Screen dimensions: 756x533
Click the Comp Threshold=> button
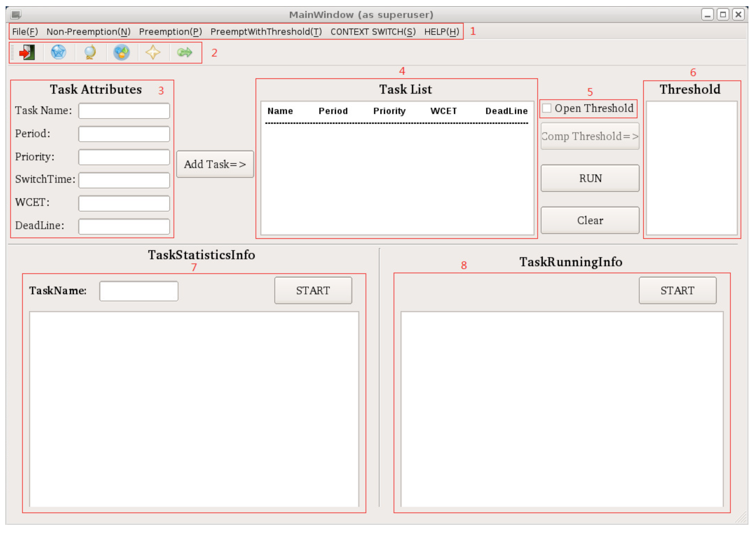click(x=590, y=136)
